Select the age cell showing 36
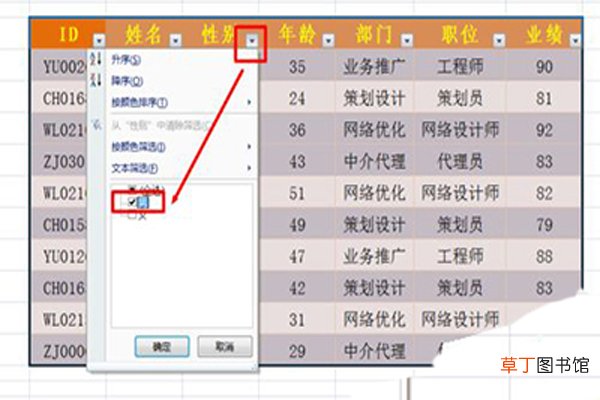 (297, 130)
